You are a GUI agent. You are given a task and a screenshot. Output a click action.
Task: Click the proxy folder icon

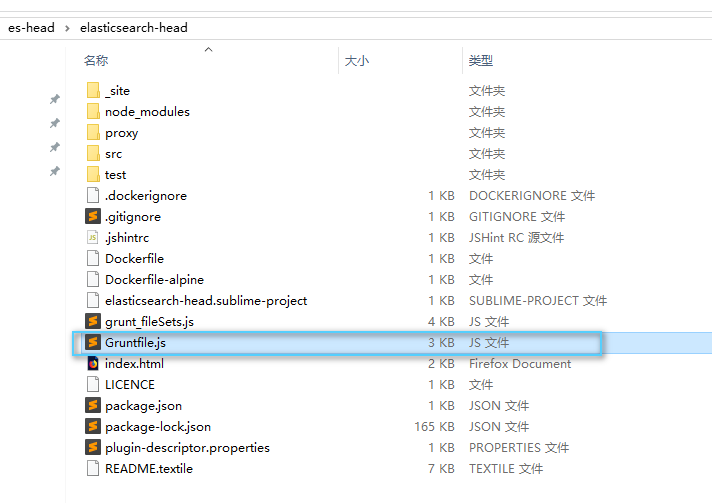93,132
